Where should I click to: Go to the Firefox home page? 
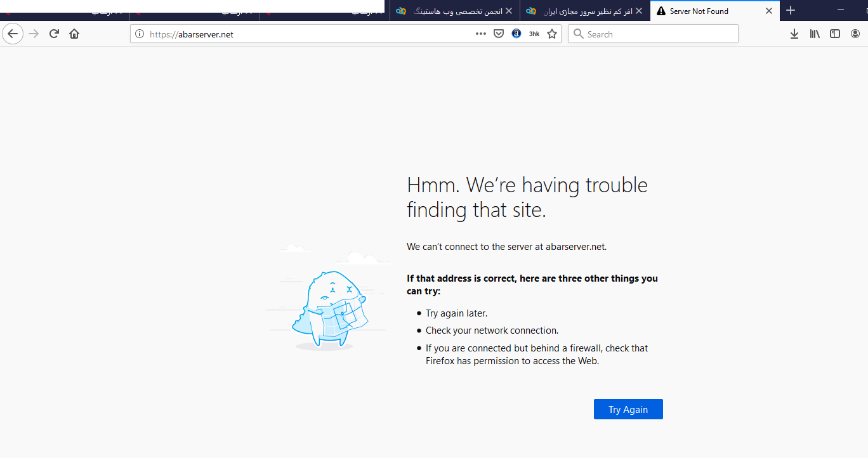coord(74,34)
